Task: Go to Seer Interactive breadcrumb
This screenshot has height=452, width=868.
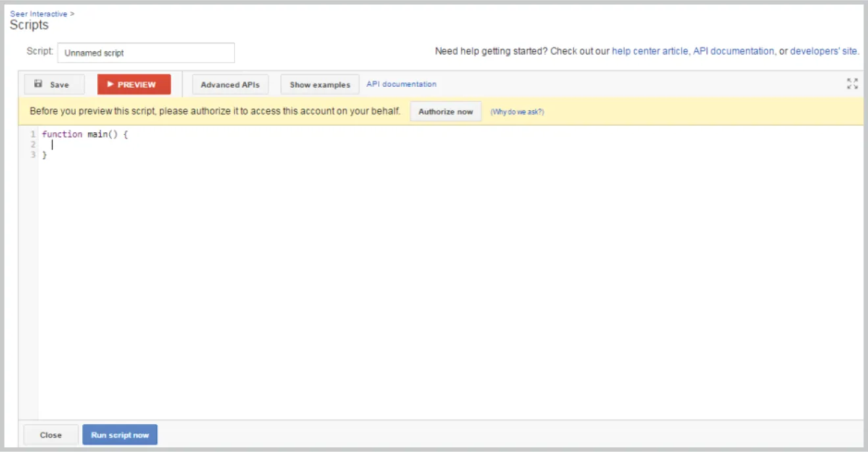Action: tap(39, 14)
